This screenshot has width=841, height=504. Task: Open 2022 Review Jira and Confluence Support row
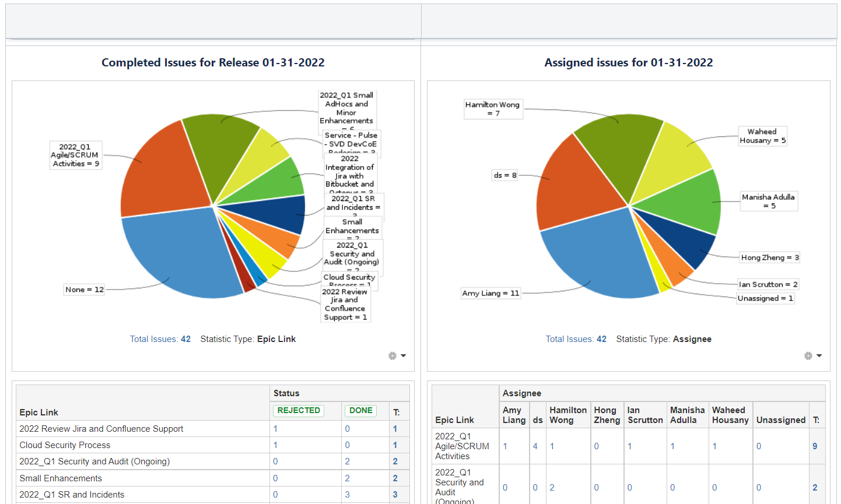(101, 429)
